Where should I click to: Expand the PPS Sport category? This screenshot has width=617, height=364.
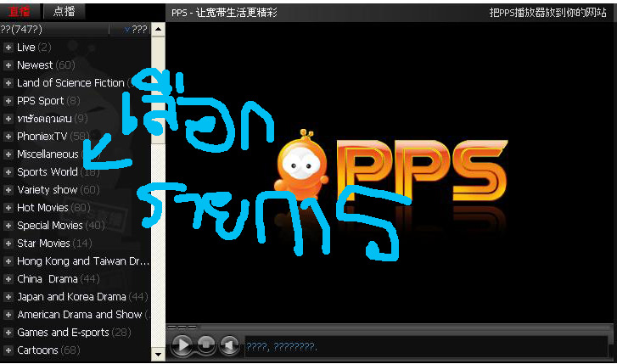8,101
